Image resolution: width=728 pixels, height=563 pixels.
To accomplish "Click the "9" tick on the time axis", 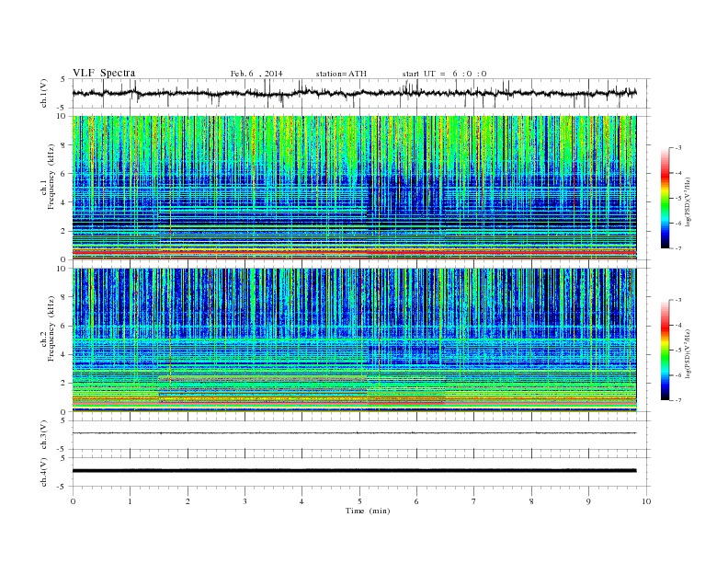I will (x=588, y=501).
